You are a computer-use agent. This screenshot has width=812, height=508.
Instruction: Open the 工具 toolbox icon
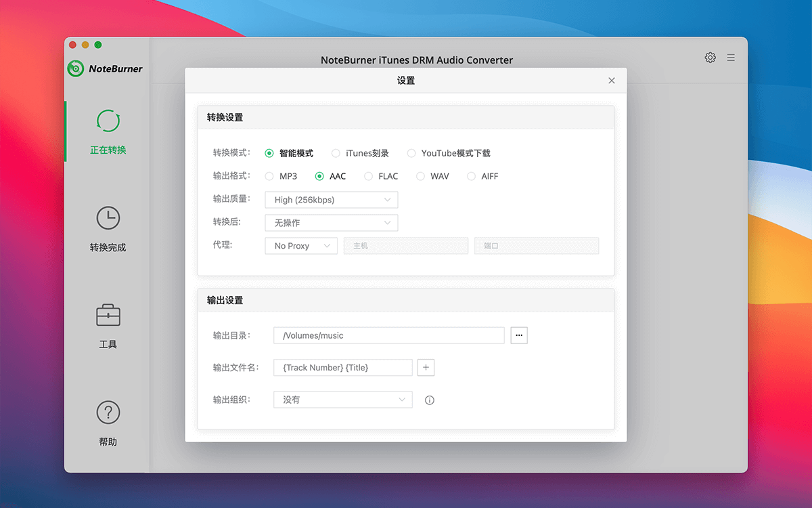tap(108, 315)
